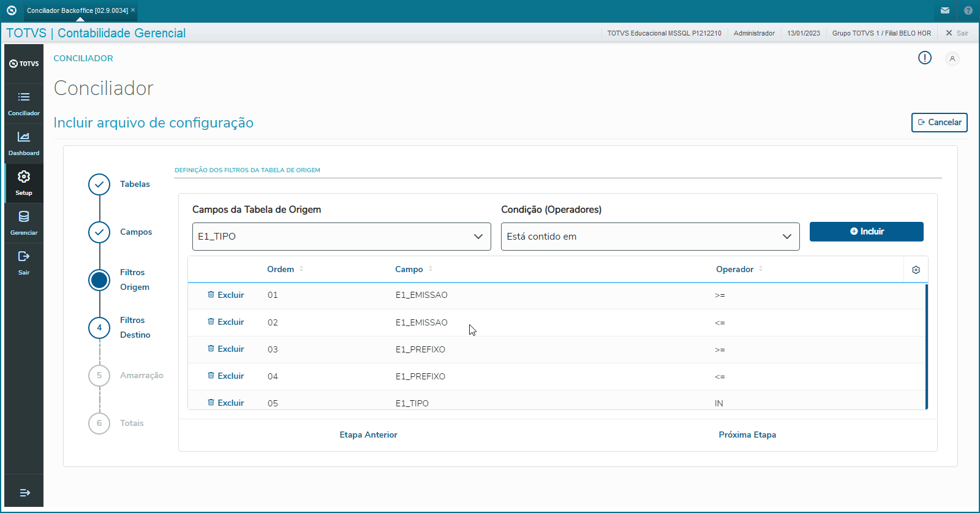This screenshot has width=980, height=513.
Task: Click the Filtros Origem active step circle
Action: pos(99,279)
